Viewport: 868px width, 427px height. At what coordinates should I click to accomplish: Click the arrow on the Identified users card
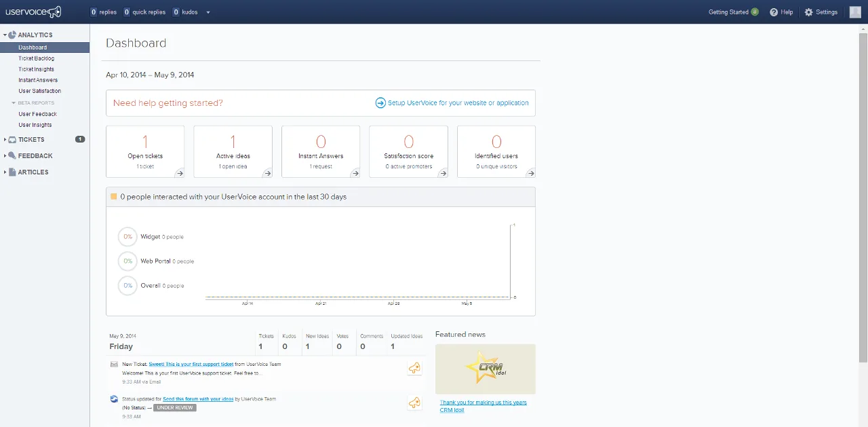pos(530,173)
